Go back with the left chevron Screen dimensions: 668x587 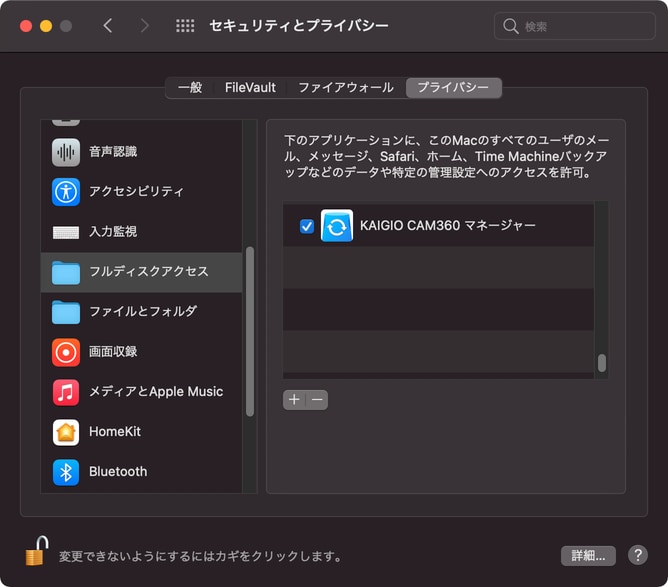click(x=108, y=26)
